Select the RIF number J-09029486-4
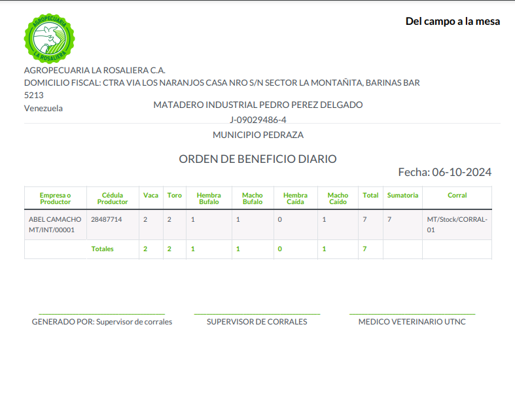 point(258,120)
